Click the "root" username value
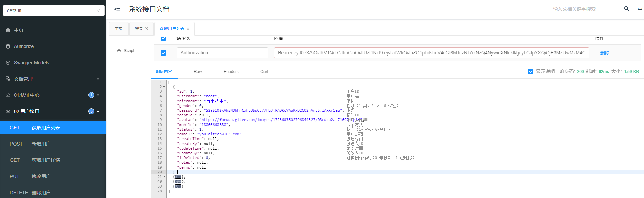Viewport: 644px width, 198px height. click(x=210, y=96)
